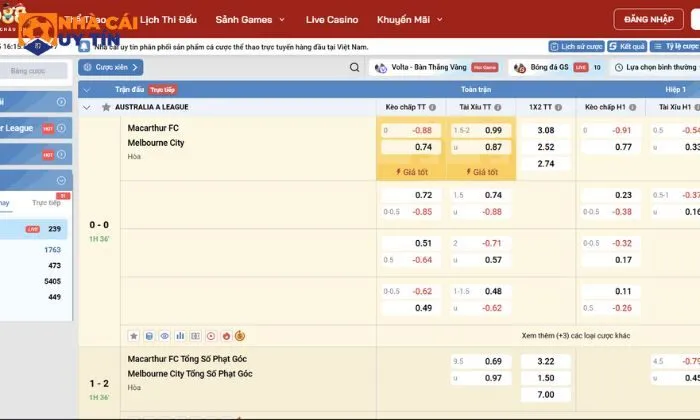Expand the sidebar HOT-only row circle arrow
The image size is (700, 420).
61,154
